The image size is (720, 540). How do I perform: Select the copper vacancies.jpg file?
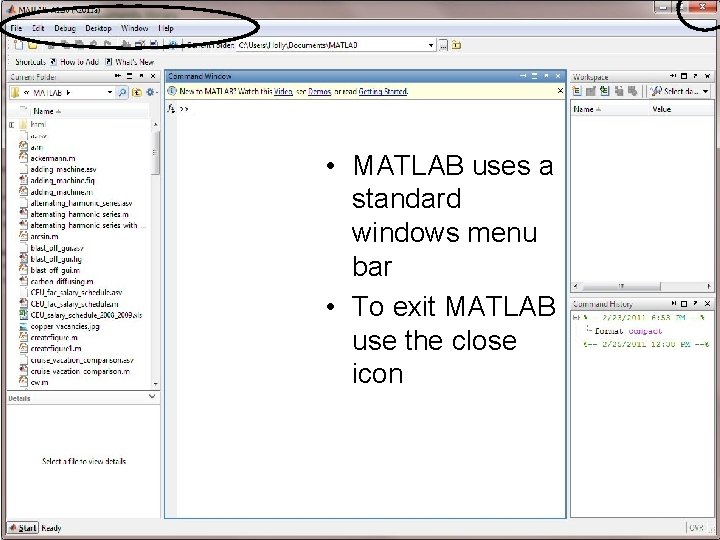tap(65, 326)
